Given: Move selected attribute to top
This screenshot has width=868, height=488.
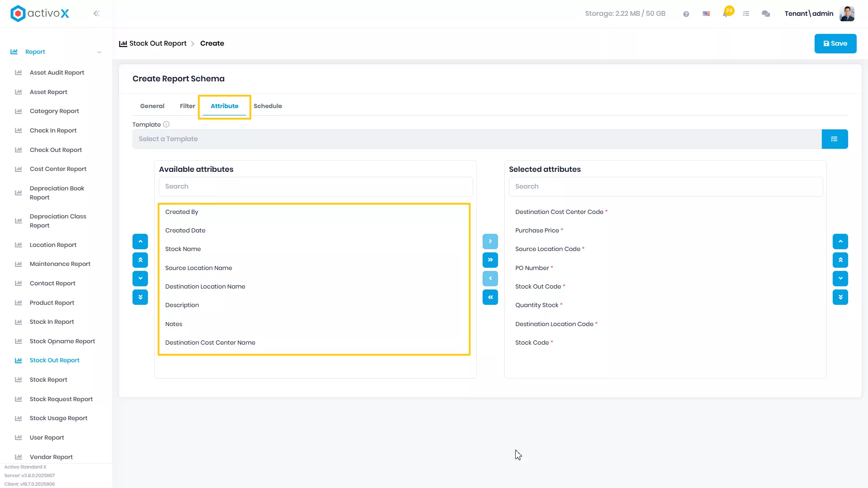Looking at the screenshot, I should (840, 260).
